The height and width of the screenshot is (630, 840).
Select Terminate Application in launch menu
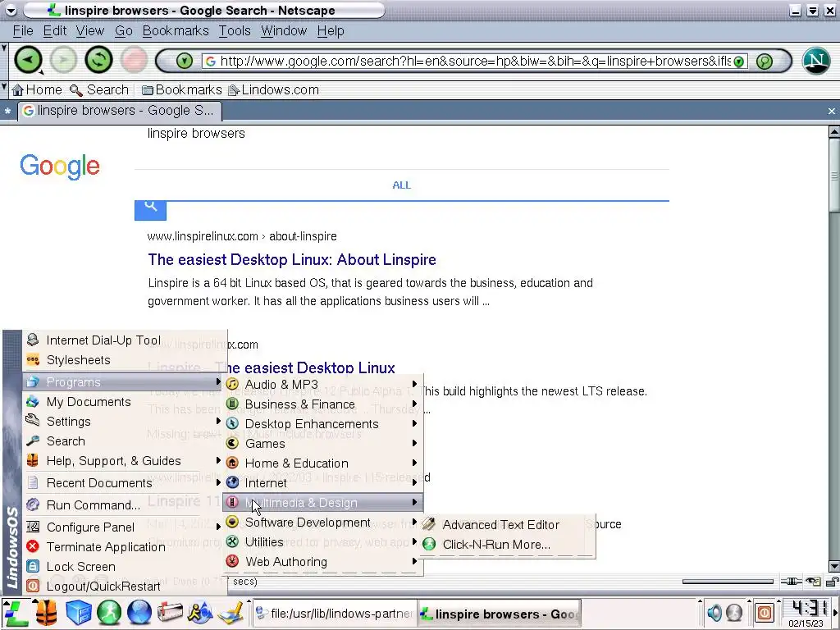coord(125,547)
